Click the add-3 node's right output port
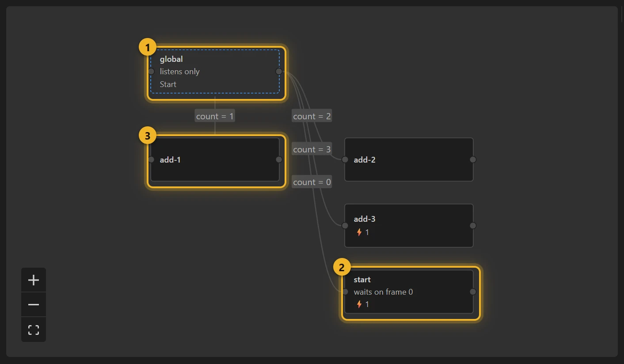This screenshot has width=624, height=364. tap(473, 225)
